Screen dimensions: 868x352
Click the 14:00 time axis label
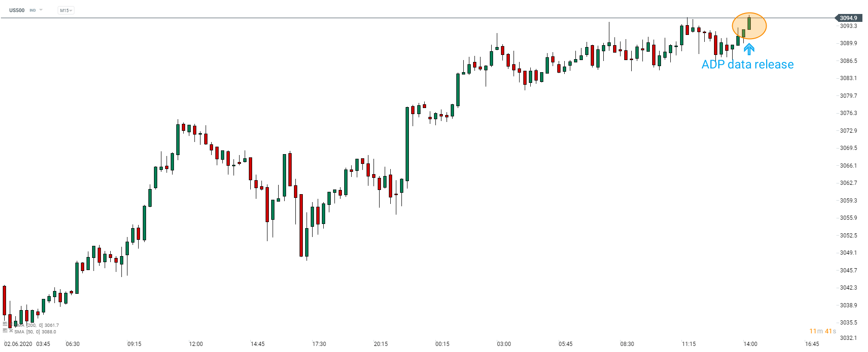750,344
